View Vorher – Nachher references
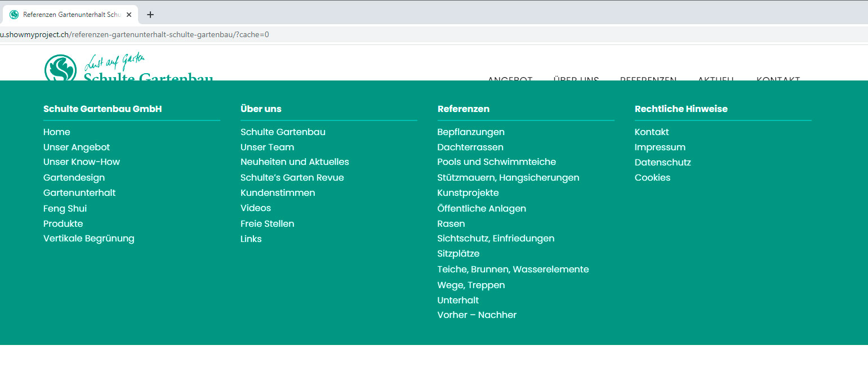The image size is (868, 372). (477, 315)
